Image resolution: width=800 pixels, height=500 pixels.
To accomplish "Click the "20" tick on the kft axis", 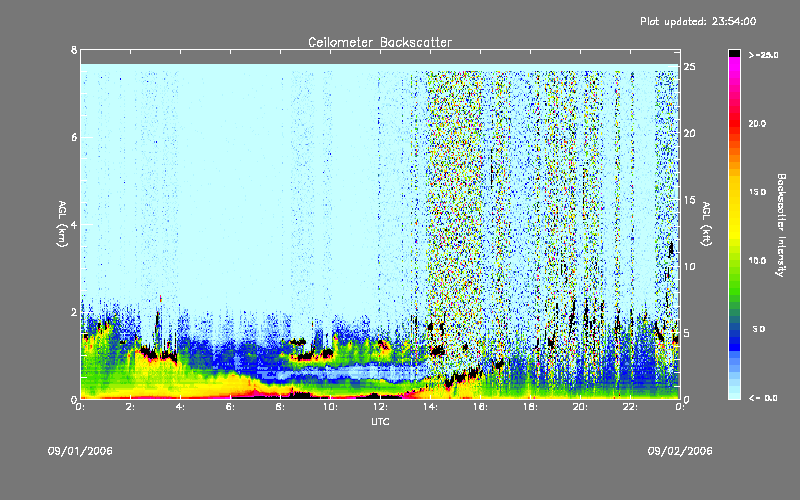I will [x=689, y=133].
